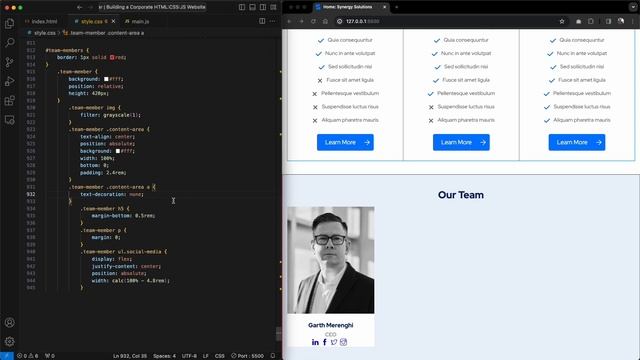Change the UTF-8 file encoding
The width and height of the screenshot is (640, 360).
[x=189, y=356]
